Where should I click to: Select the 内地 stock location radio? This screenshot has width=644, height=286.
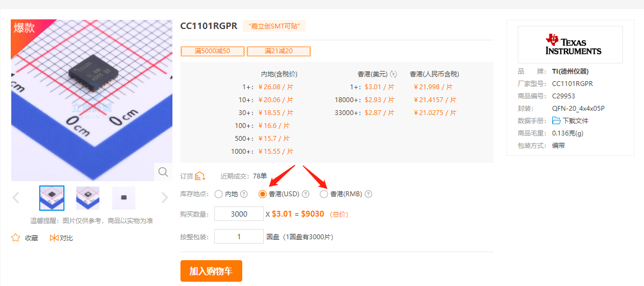(x=219, y=194)
